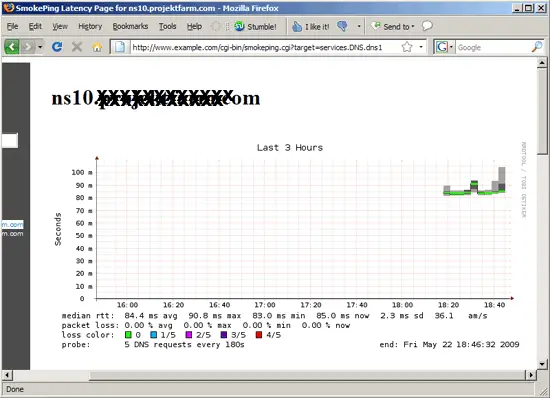Click the '5 DNS requests every 180s' text
The height and width of the screenshot is (398, 550).
click(184, 345)
